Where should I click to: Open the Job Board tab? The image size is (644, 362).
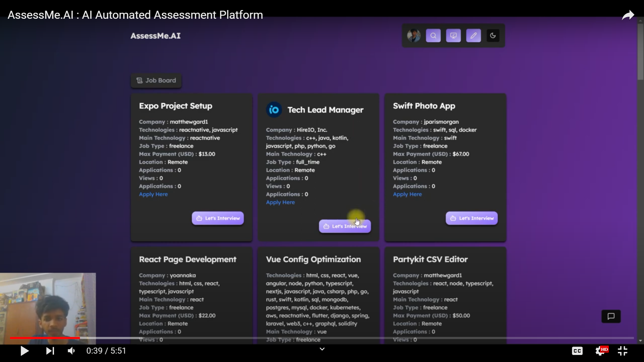coord(156,80)
